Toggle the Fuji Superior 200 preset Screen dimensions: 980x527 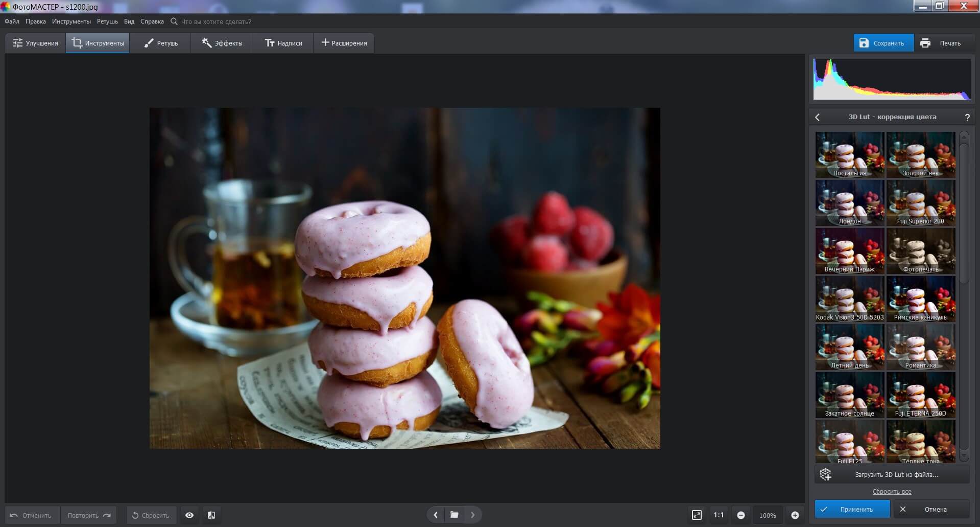coord(921,202)
